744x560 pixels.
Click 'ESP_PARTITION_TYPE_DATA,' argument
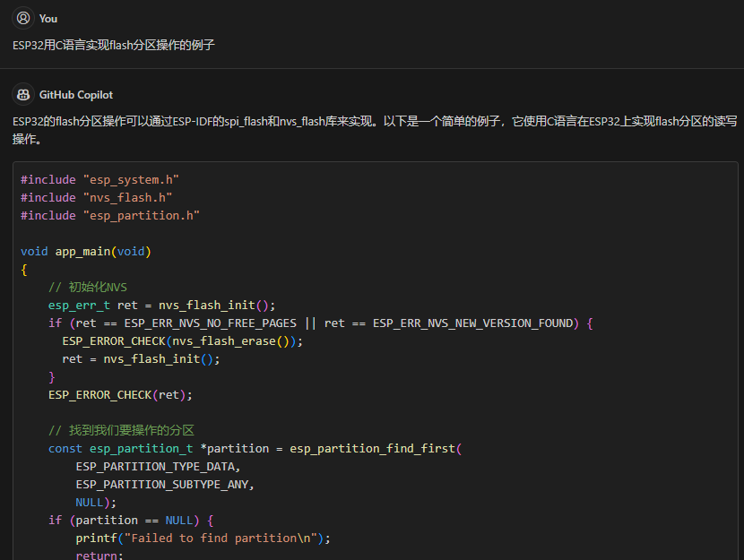click(x=159, y=467)
